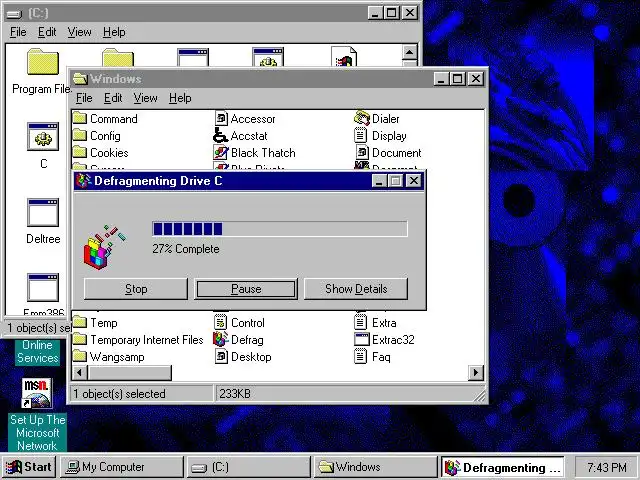
Task: Open File menu in C: window
Action: click(x=18, y=32)
